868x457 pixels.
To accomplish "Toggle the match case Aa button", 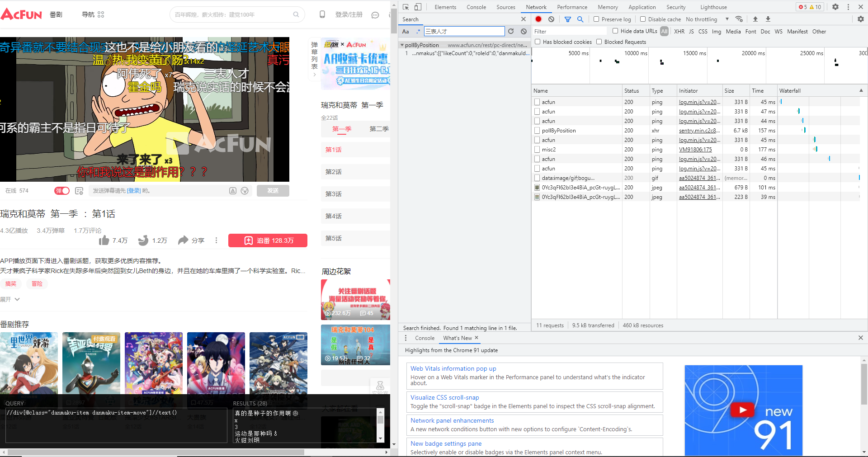I will (406, 31).
